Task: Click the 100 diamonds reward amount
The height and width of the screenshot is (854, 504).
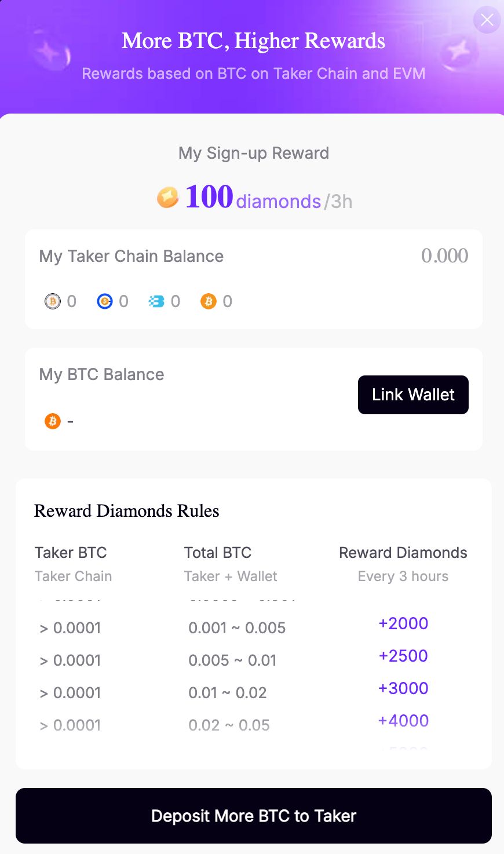Action: click(x=210, y=197)
